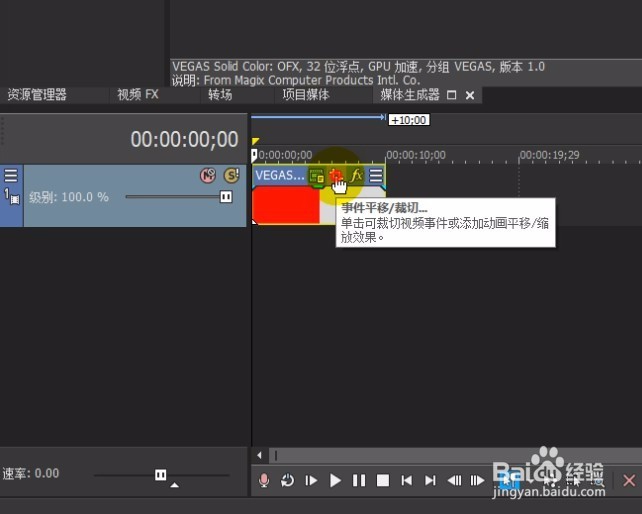
Task: Mute video track 1
Action: [208, 176]
